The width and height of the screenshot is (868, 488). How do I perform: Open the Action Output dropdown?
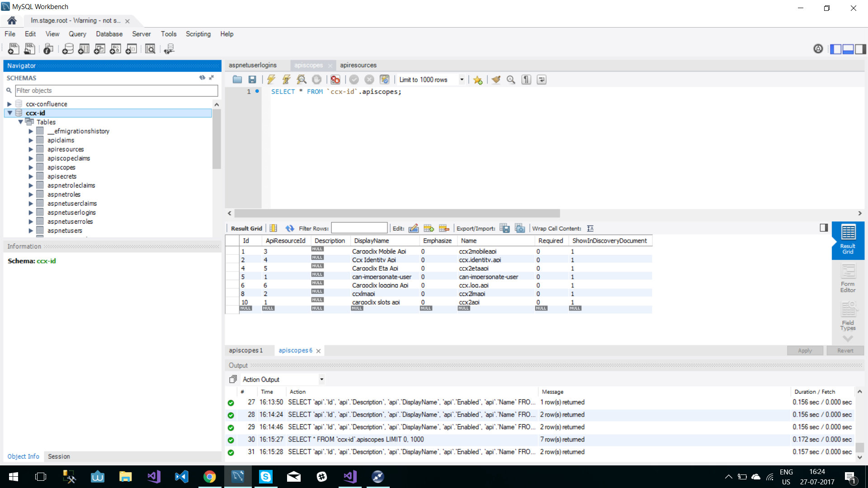(321, 380)
